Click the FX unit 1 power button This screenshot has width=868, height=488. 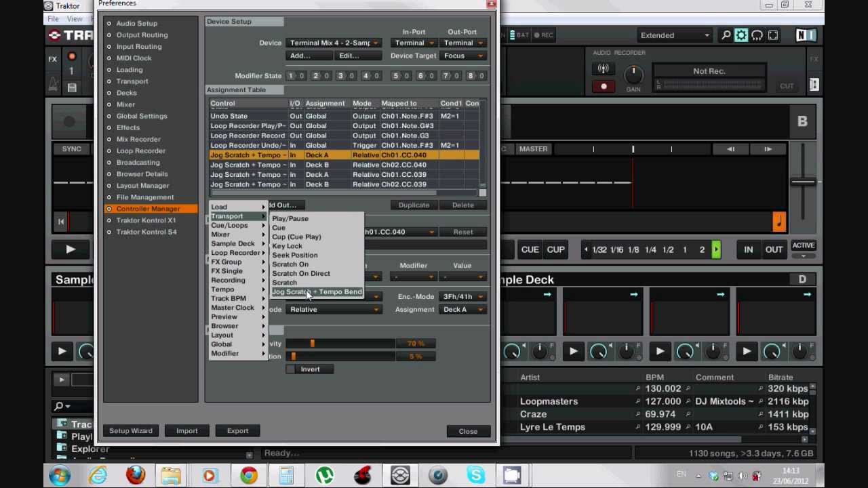coord(71,57)
